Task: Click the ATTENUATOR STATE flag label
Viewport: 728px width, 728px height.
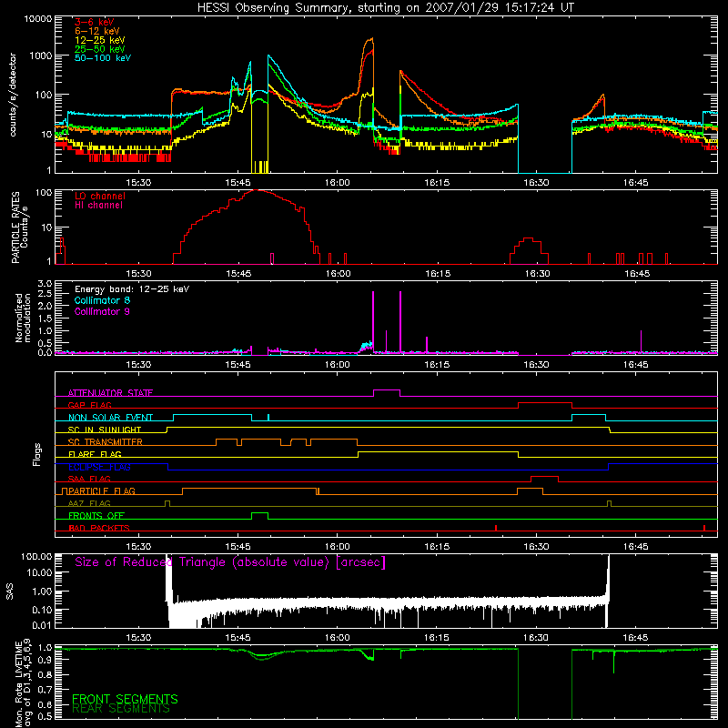Action: click(110, 393)
